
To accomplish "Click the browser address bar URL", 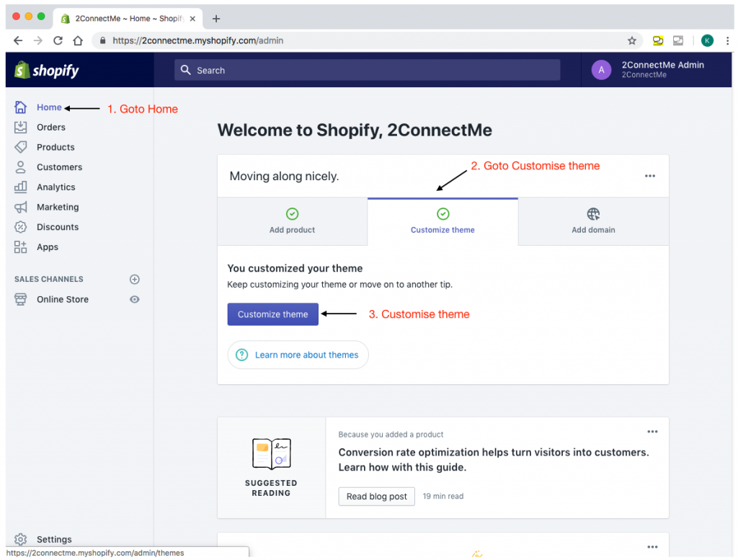I will [197, 40].
